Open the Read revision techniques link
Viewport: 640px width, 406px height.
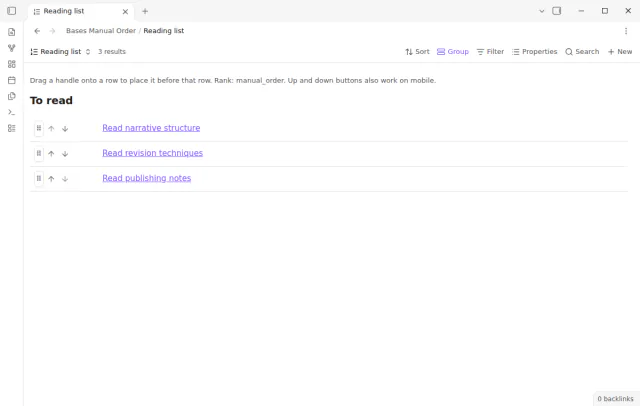click(152, 153)
